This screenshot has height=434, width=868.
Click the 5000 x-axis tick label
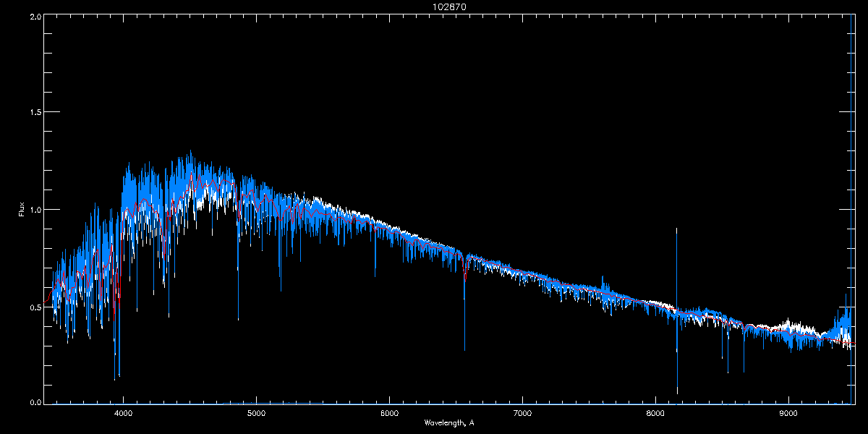pyautogui.click(x=256, y=413)
